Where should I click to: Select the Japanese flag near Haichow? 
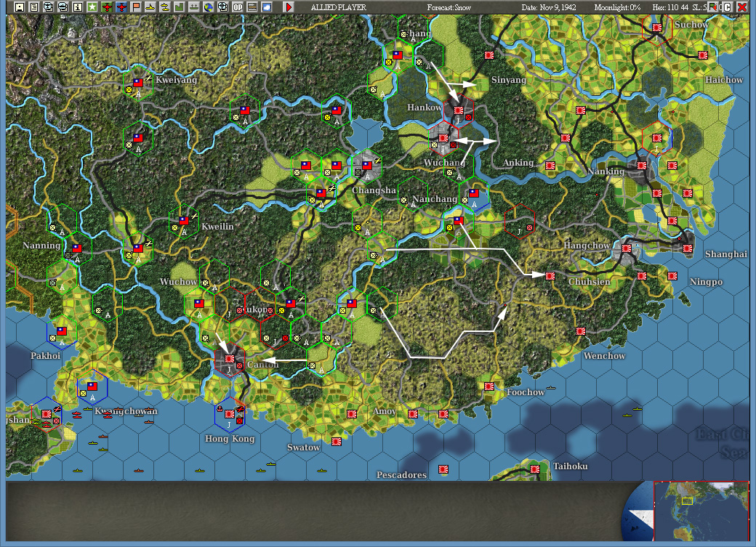(x=702, y=55)
